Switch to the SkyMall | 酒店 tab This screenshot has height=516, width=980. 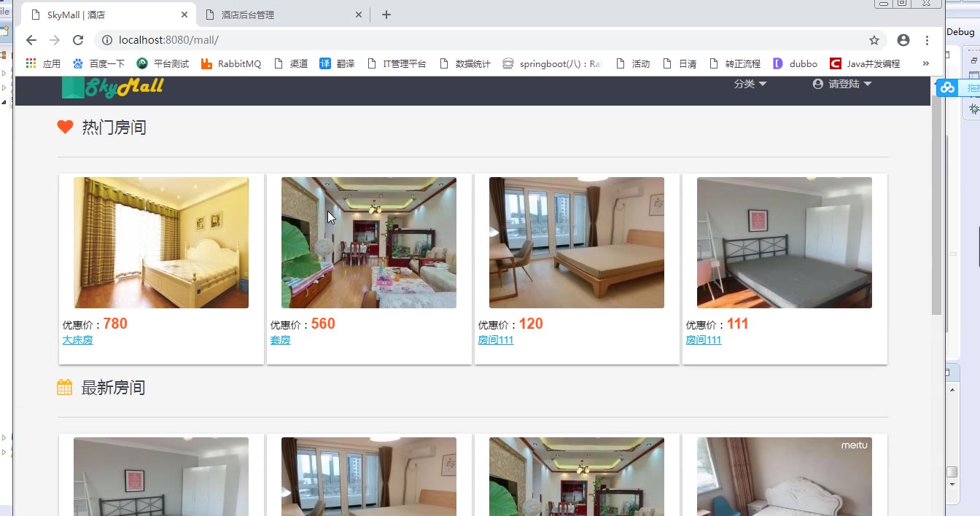pos(108,15)
